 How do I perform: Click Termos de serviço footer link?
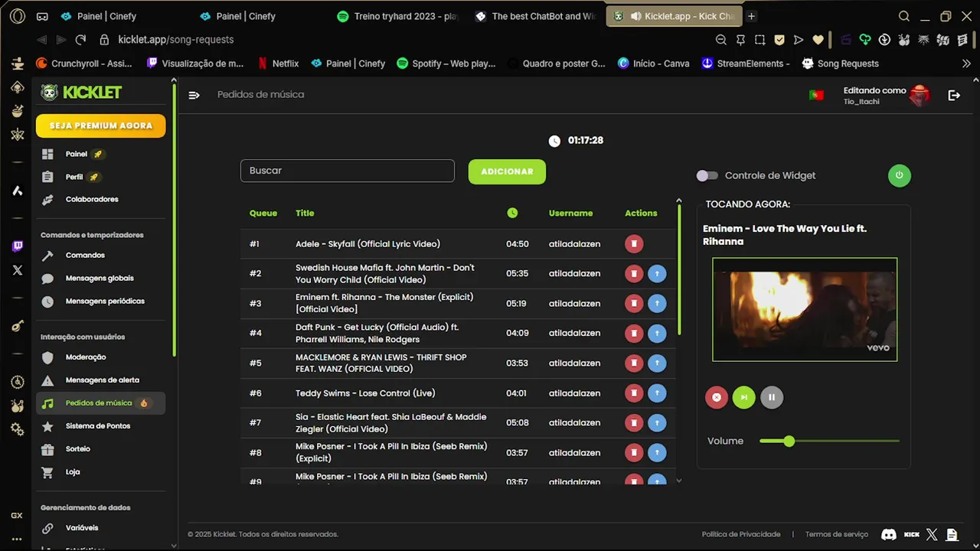837,534
